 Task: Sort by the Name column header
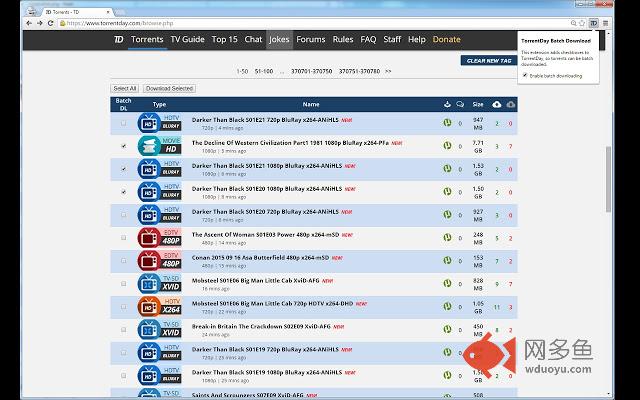pos(311,104)
